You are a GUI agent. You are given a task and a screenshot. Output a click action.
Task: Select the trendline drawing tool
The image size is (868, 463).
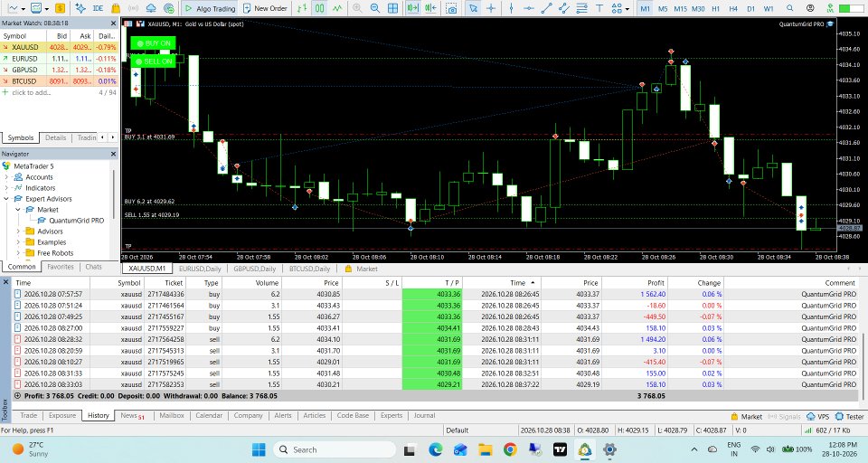click(x=546, y=8)
